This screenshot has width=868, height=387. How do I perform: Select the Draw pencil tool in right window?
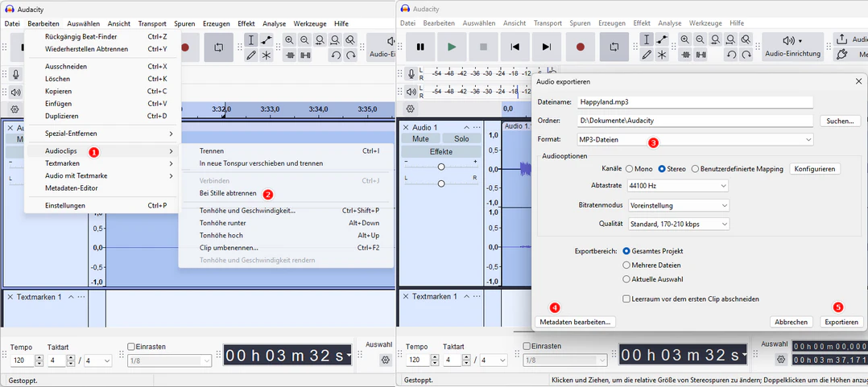pyautogui.click(x=647, y=55)
